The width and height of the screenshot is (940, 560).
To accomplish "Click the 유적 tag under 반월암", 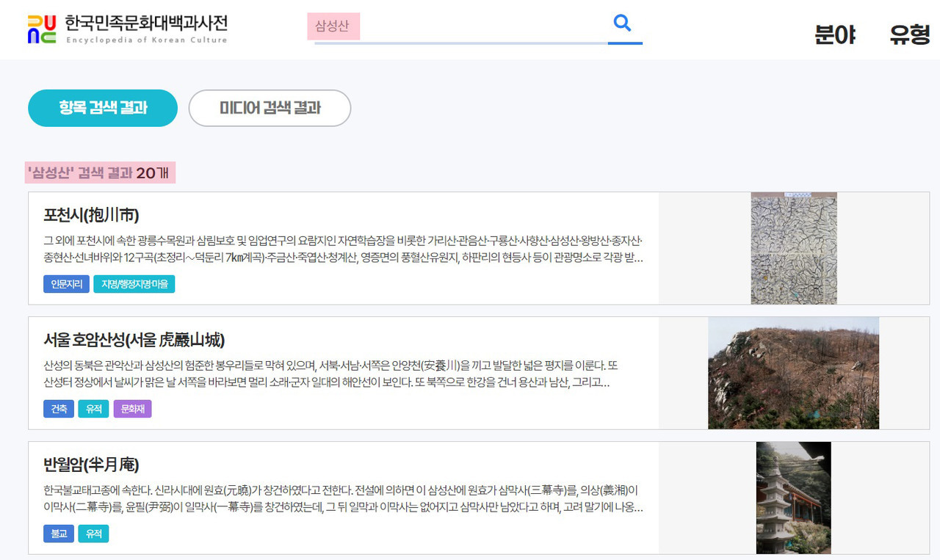I will tap(93, 534).
